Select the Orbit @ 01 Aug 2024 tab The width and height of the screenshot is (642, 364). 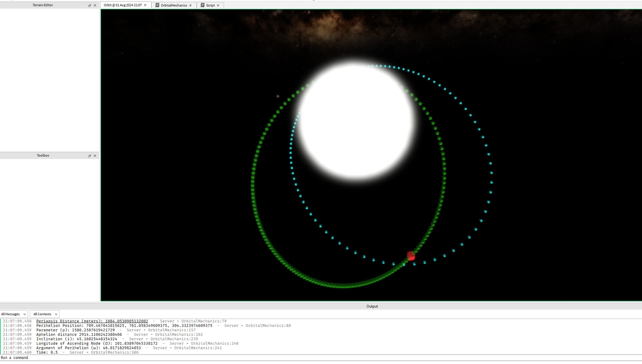123,5
